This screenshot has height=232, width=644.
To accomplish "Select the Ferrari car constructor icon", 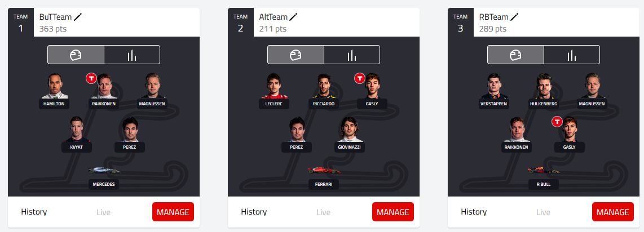I will 324,170.
